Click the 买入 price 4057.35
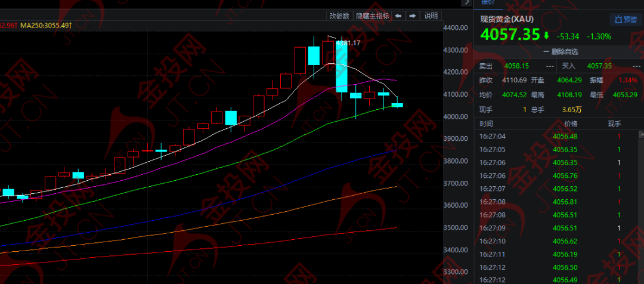Screen dimensions: 644x284 click(599, 66)
